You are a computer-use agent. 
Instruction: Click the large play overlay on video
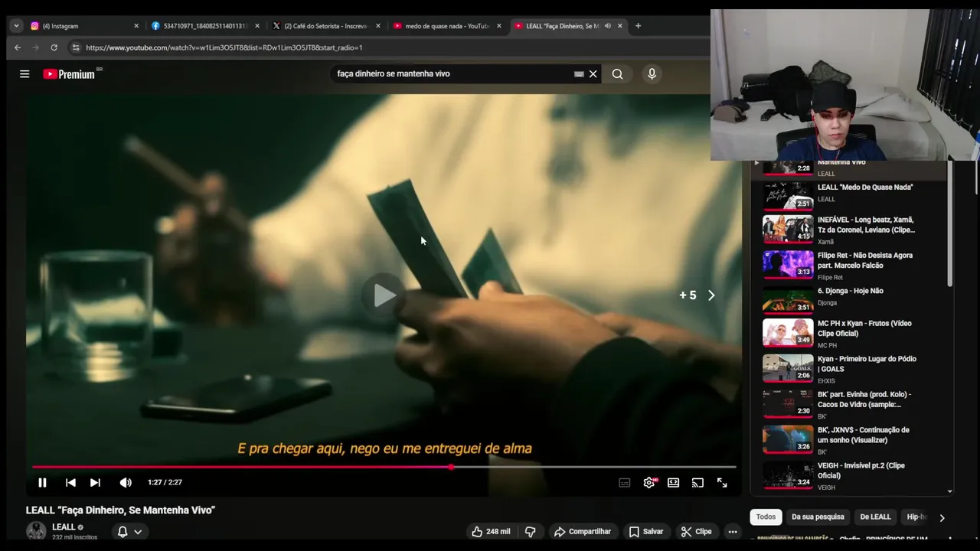[x=384, y=295]
